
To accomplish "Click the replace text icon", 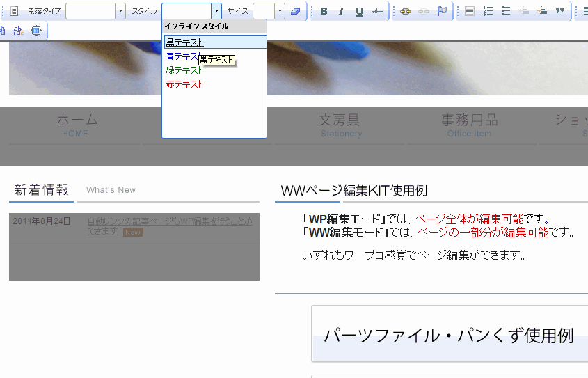I will (18, 31).
